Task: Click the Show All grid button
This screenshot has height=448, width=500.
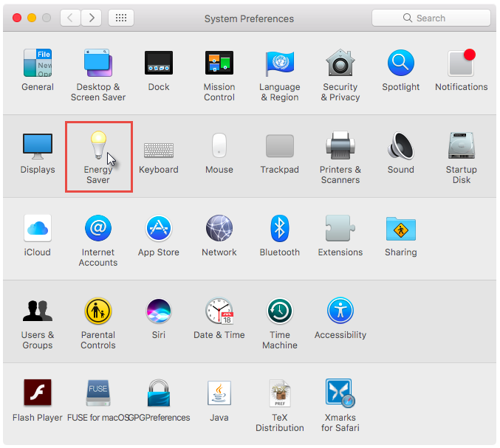Action: click(121, 18)
